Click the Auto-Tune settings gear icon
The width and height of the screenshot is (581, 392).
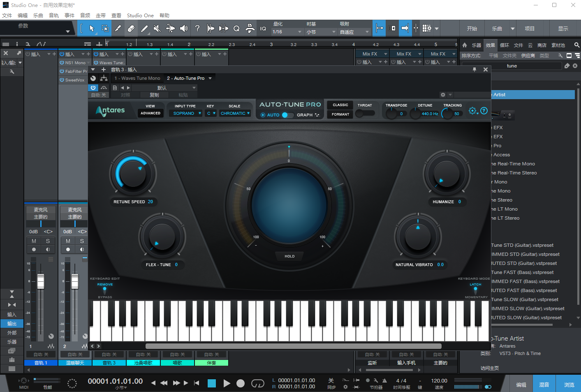pyautogui.click(x=472, y=111)
